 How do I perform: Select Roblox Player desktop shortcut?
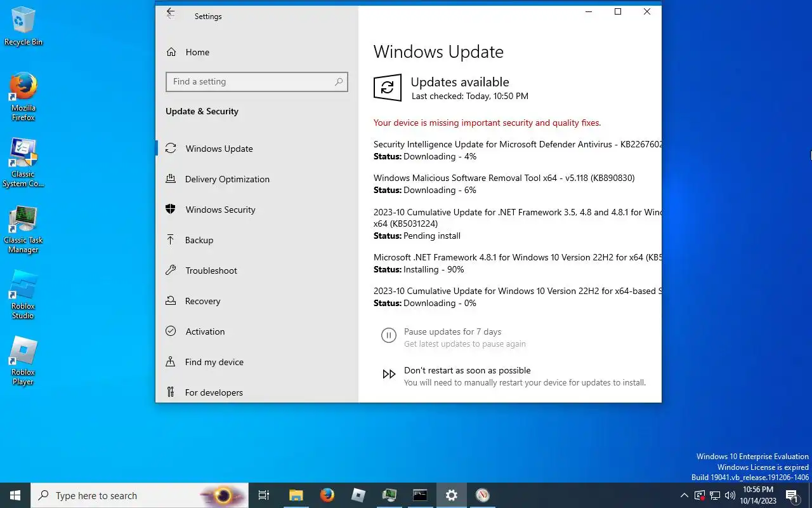(x=23, y=361)
